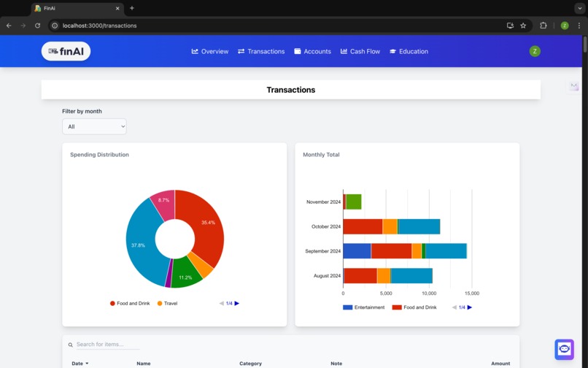Click the 11.2% green pie slice
Image resolution: width=588 pixels, height=368 pixels.
click(x=185, y=277)
